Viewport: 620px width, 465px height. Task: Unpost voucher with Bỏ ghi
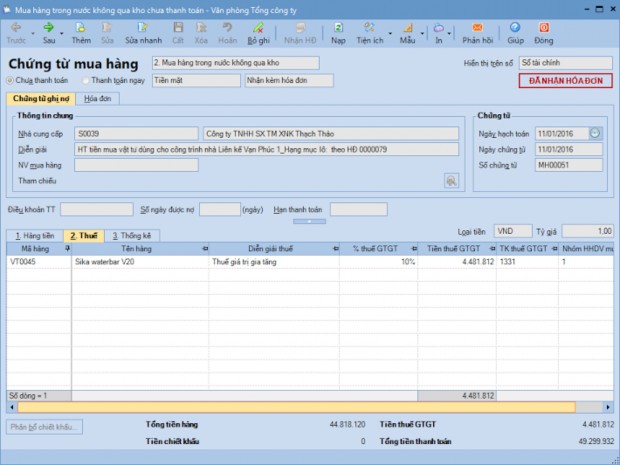pos(259,33)
